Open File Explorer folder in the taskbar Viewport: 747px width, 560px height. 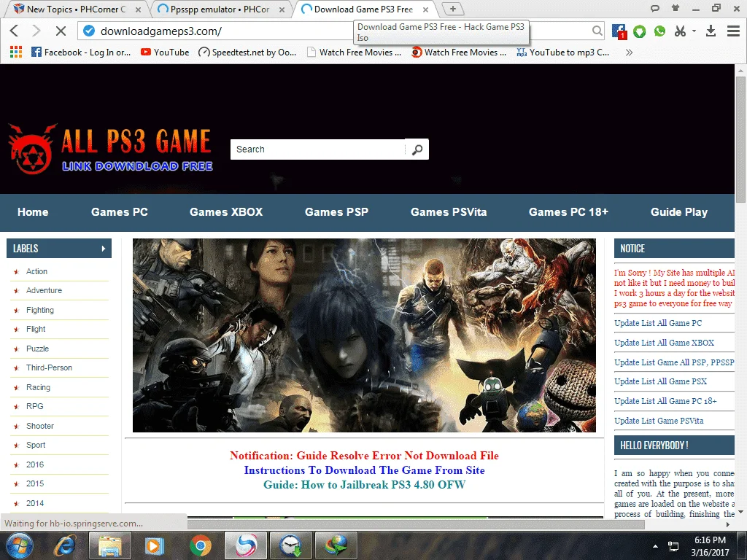point(109,545)
